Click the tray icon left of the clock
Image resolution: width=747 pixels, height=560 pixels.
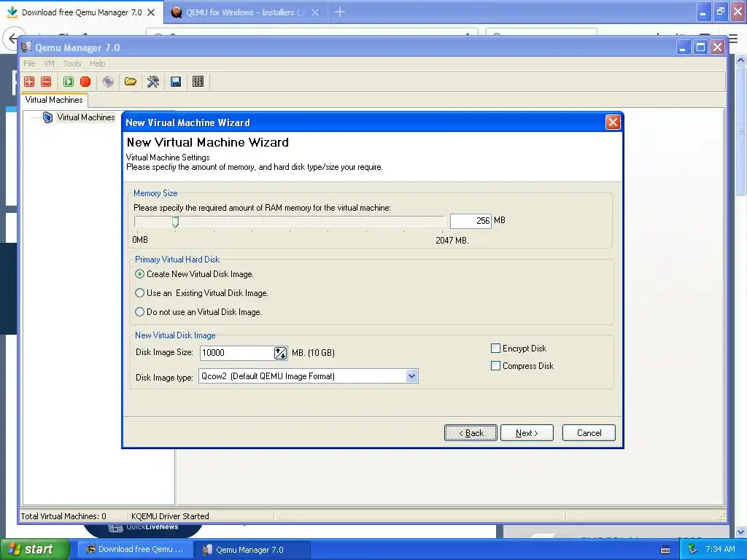[x=692, y=549]
